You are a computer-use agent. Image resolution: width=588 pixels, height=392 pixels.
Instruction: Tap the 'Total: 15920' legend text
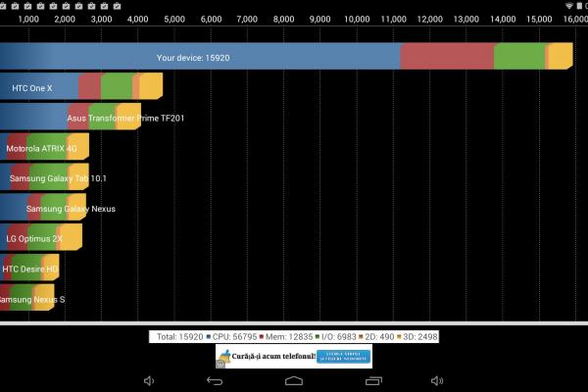180,337
